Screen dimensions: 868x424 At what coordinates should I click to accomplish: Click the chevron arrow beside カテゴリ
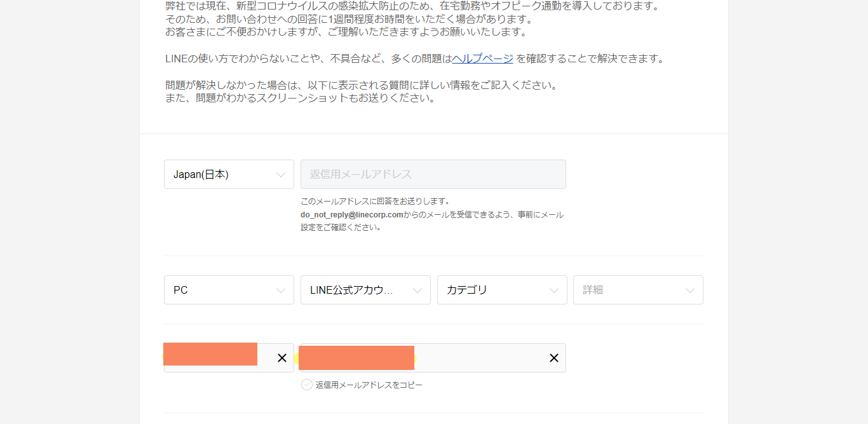(553, 291)
